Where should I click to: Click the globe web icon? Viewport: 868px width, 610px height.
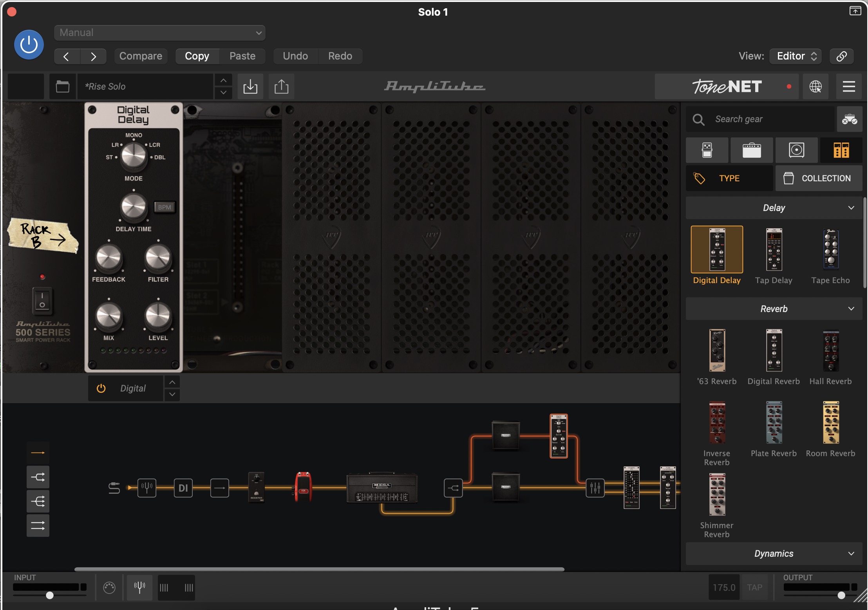tap(816, 86)
